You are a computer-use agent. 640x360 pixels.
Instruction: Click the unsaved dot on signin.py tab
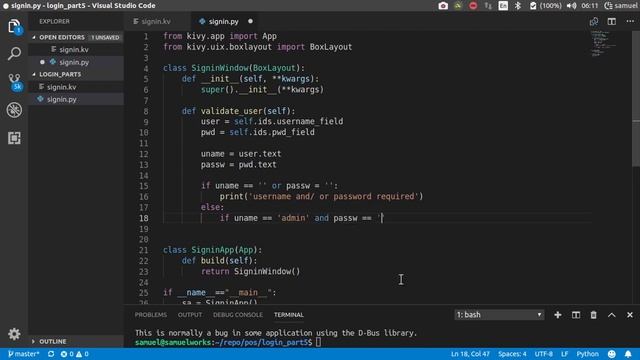(250, 21)
